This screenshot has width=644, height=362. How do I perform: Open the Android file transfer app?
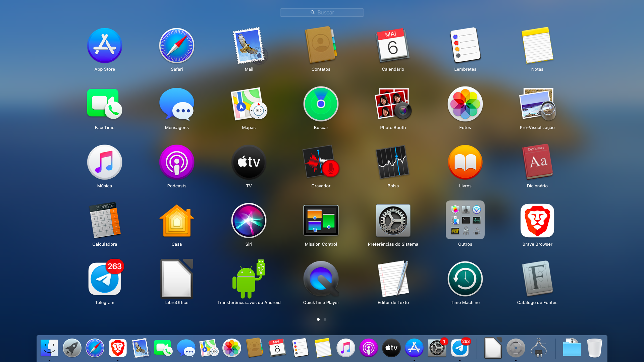coord(249,279)
